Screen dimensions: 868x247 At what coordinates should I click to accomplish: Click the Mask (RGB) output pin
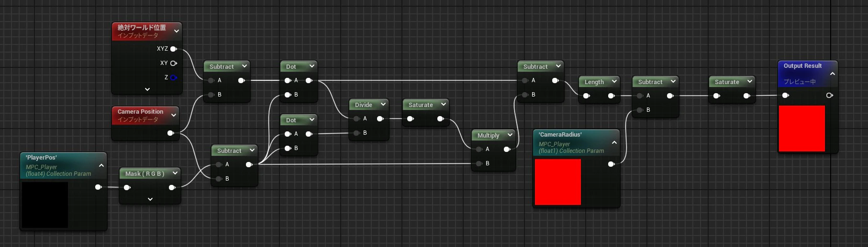(x=172, y=187)
